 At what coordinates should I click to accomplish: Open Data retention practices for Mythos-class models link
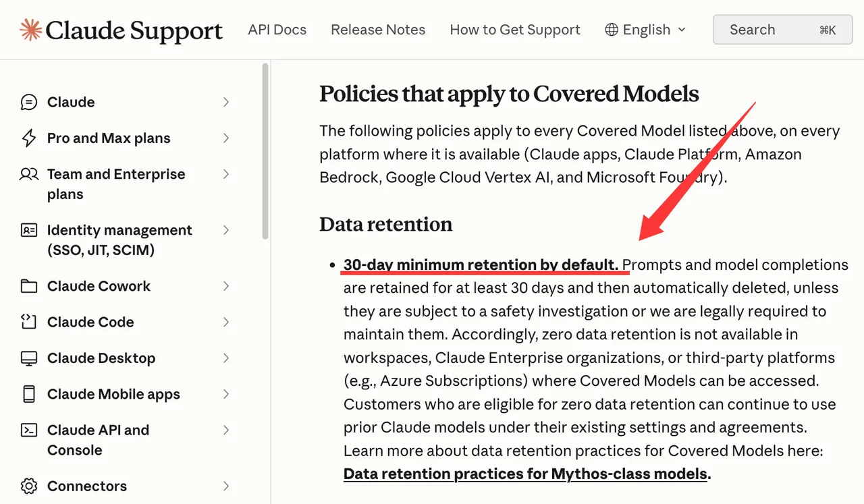(526, 474)
